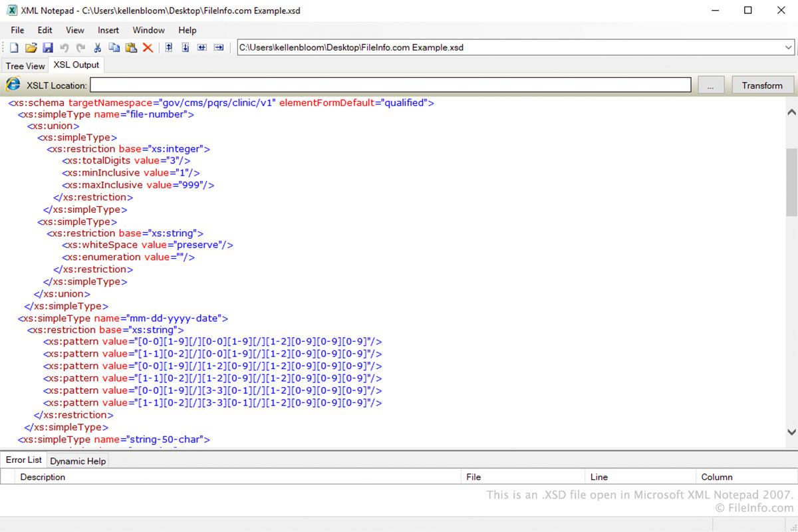The height and width of the screenshot is (532, 798).
Task: Nudge the selected node down
Action: coord(185,47)
